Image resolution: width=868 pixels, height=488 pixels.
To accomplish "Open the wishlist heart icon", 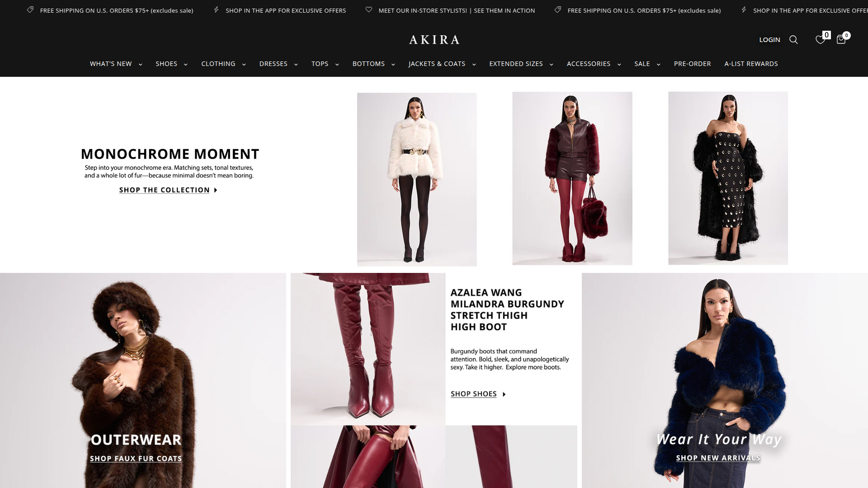I will (x=820, y=40).
